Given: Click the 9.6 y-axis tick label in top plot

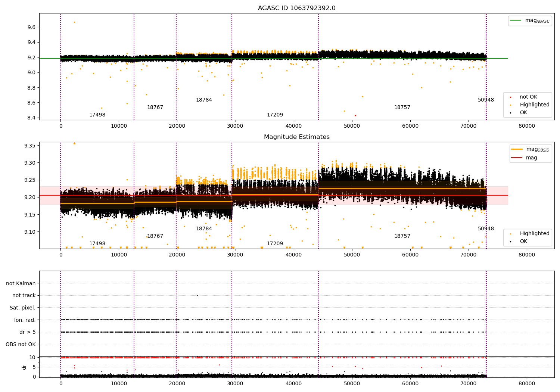Looking at the screenshot, I should click(x=31, y=27).
